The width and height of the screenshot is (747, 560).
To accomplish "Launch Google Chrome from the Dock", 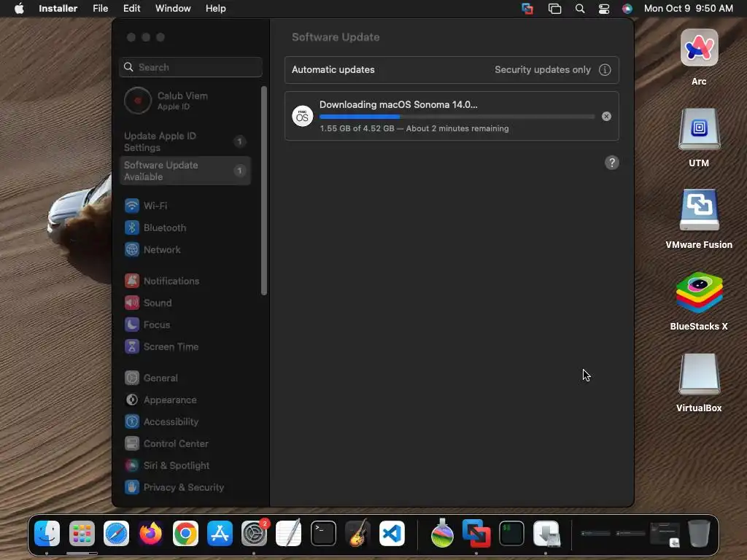I will [185, 533].
